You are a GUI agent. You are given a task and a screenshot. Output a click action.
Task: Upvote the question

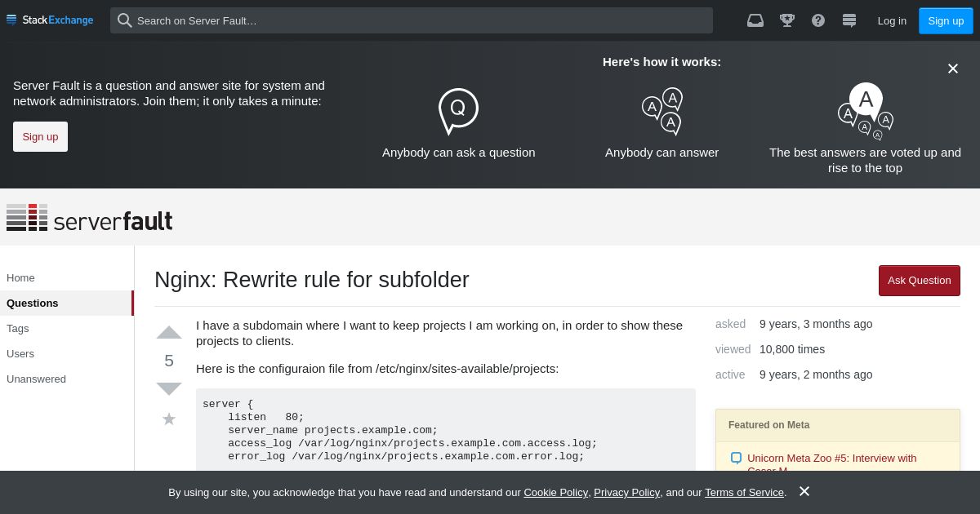tap(169, 332)
